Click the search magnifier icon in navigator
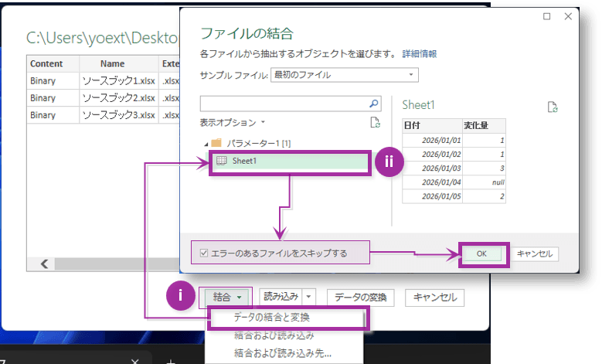The width and height of the screenshot is (602, 364). 373,104
